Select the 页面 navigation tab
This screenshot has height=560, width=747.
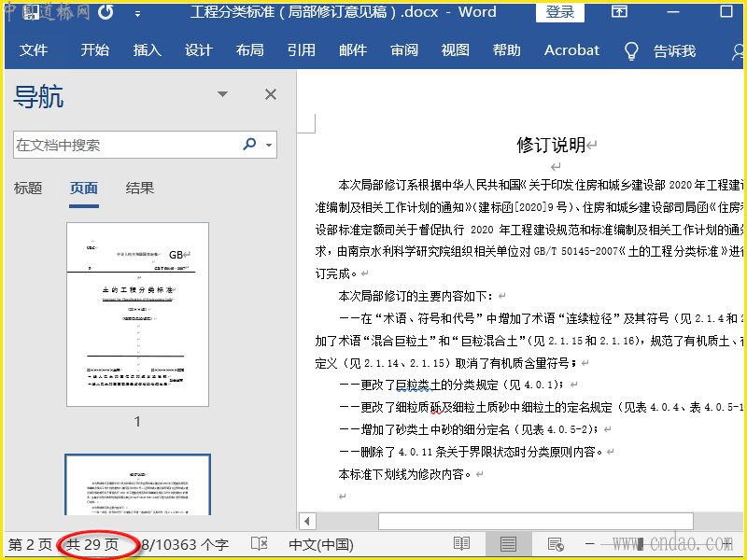(84, 189)
